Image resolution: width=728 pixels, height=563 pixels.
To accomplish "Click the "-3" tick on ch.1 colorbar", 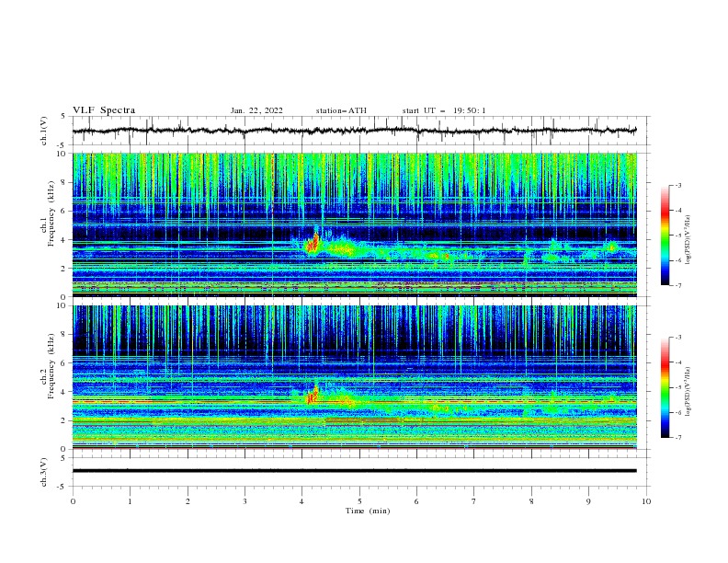I will 677,185.
